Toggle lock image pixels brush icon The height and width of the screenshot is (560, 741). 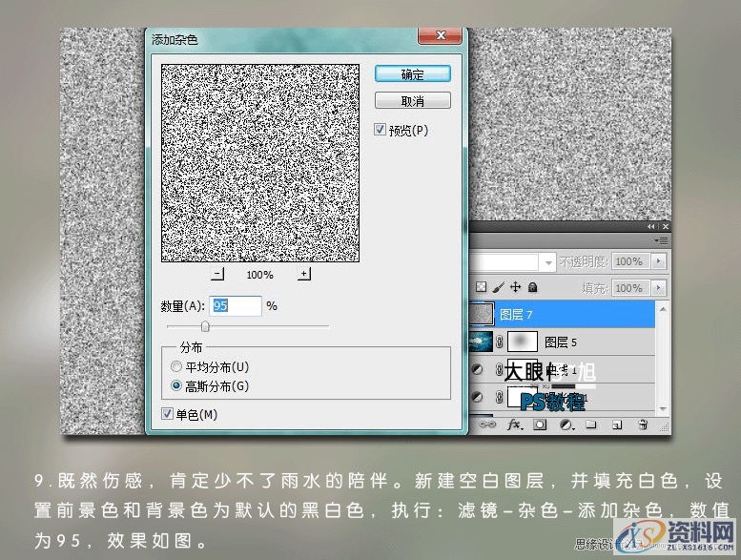coord(498,287)
